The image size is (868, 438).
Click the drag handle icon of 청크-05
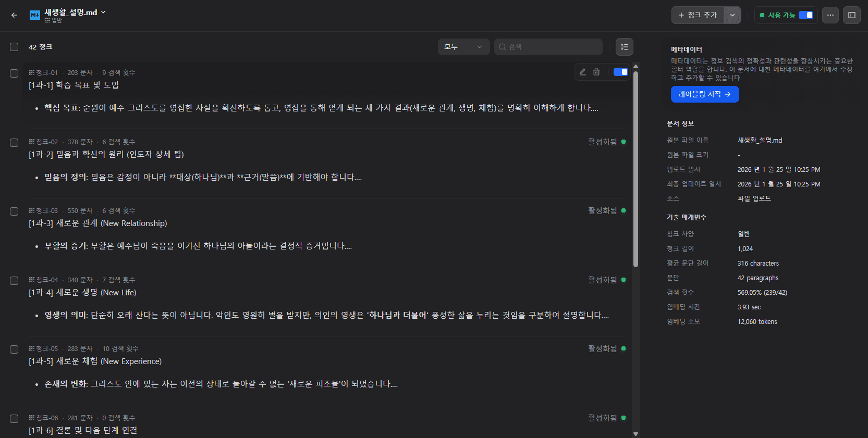[x=32, y=348]
